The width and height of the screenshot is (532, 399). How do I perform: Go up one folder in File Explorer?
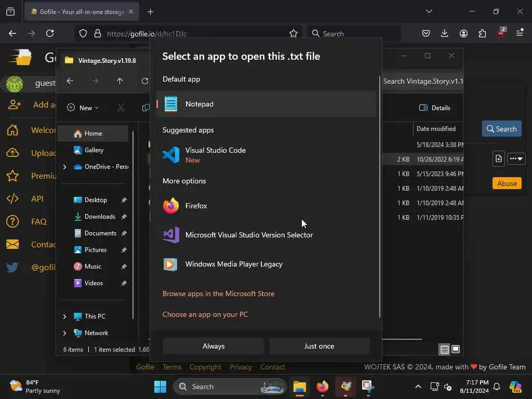(x=120, y=81)
